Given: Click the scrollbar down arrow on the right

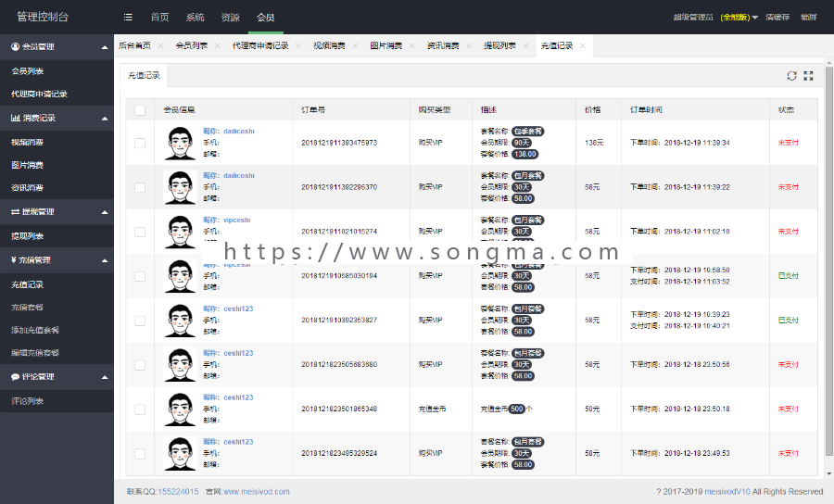Looking at the screenshot, I should [829, 474].
